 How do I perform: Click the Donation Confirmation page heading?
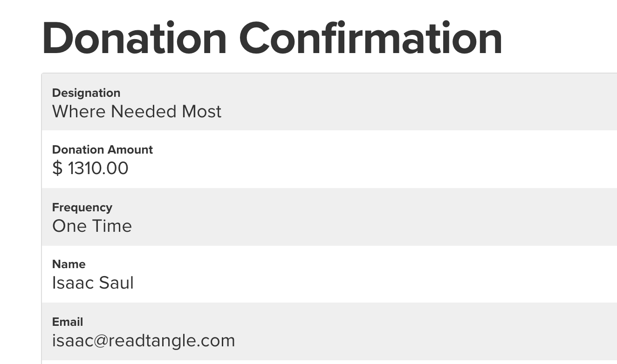(272, 39)
